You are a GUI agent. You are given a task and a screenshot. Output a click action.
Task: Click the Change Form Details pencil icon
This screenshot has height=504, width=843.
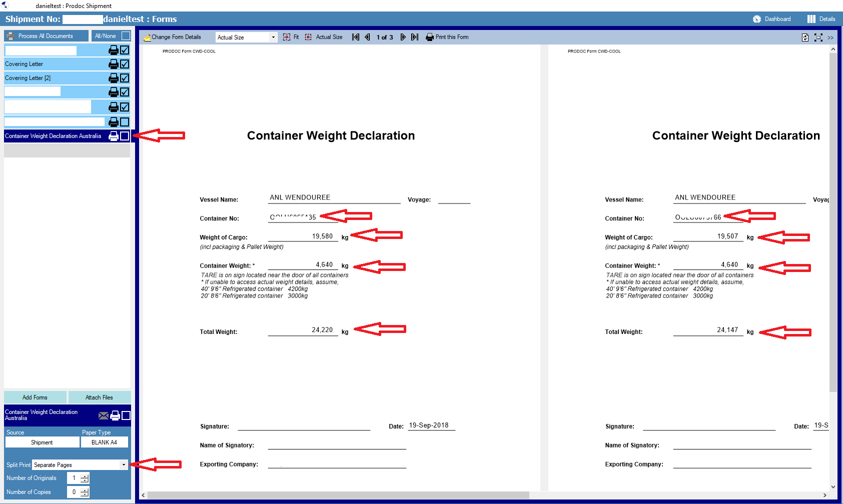click(147, 37)
